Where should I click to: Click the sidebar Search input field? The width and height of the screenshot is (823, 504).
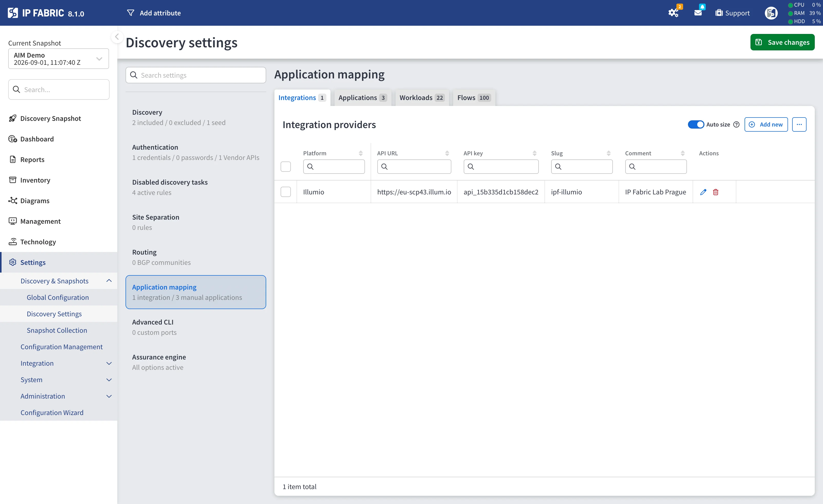tap(59, 89)
